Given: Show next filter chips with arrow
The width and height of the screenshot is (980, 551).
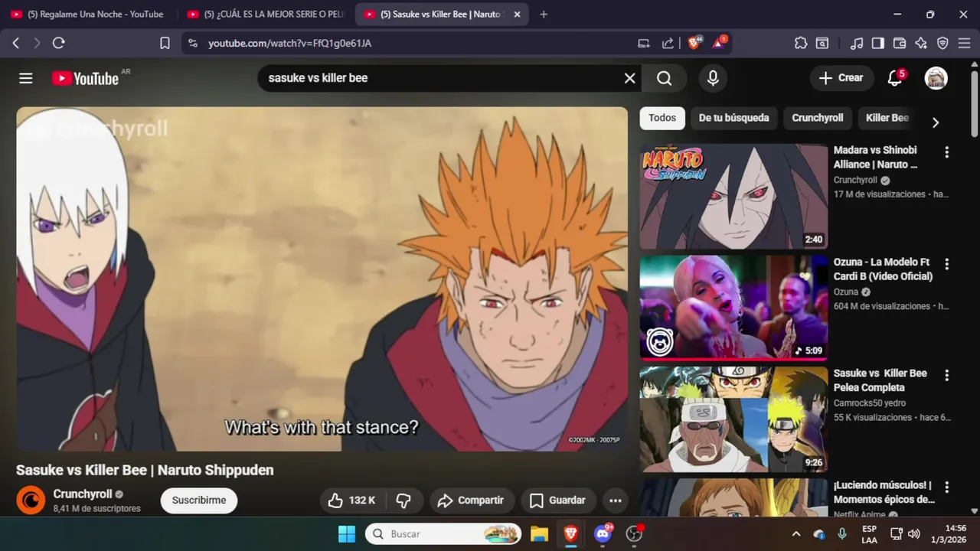Looking at the screenshot, I should pos(935,122).
